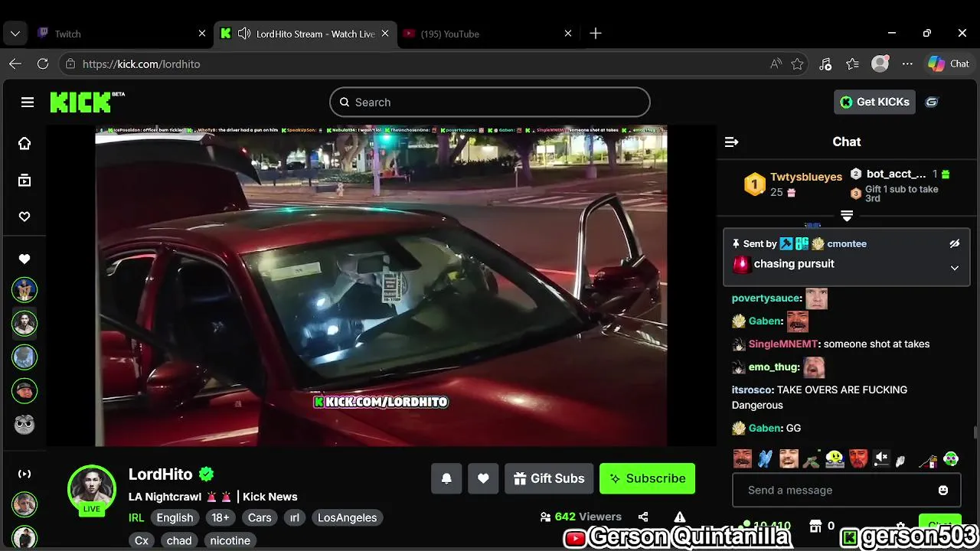The image size is (980, 551).
Task: Insert the blue praying hands emote
Action: (765, 458)
